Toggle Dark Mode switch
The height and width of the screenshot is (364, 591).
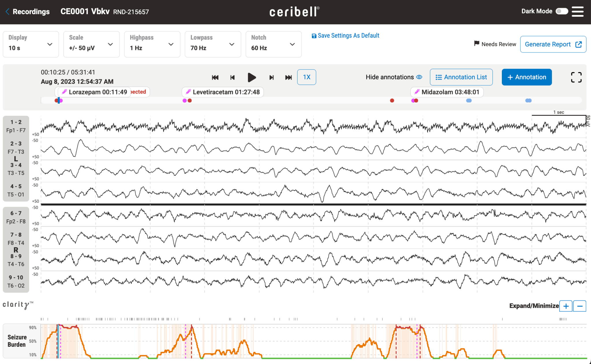pos(562,11)
